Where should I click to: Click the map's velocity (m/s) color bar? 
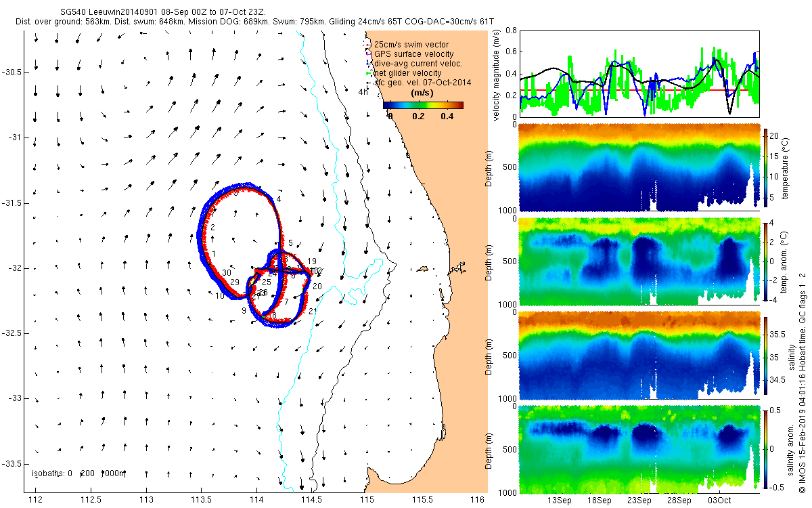pos(423,105)
